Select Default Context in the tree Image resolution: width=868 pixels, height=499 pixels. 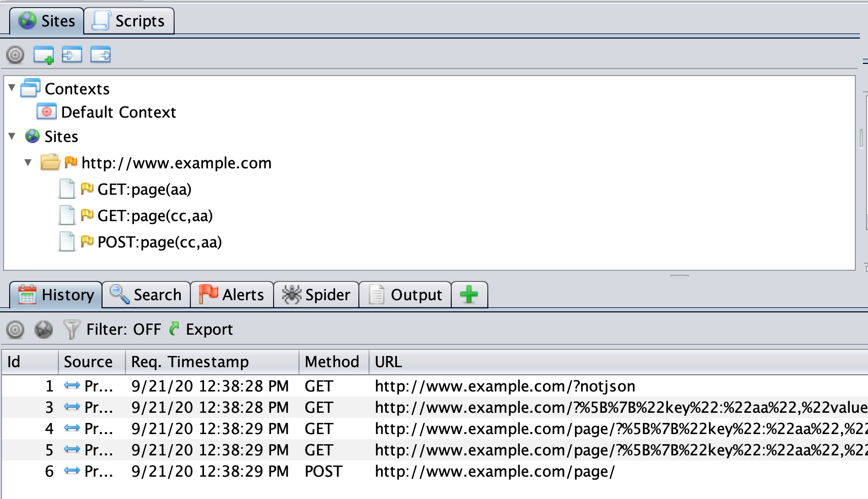tap(118, 112)
